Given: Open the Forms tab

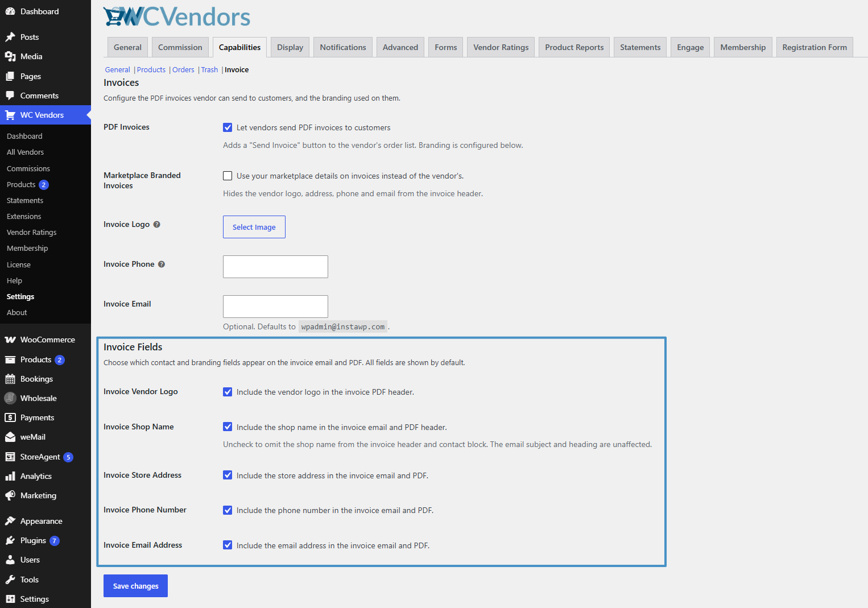Looking at the screenshot, I should (x=446, y=47).
